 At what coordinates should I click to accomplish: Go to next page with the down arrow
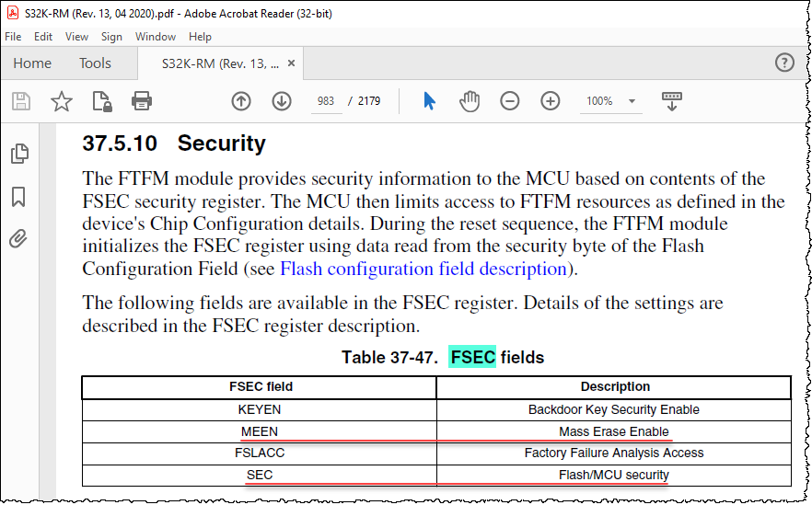[x=282, y=101]
